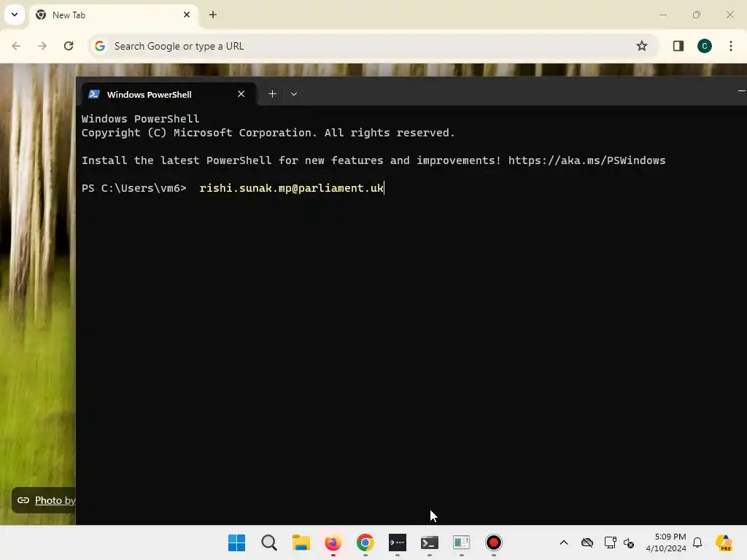Open Windows taskbar search

269,542
